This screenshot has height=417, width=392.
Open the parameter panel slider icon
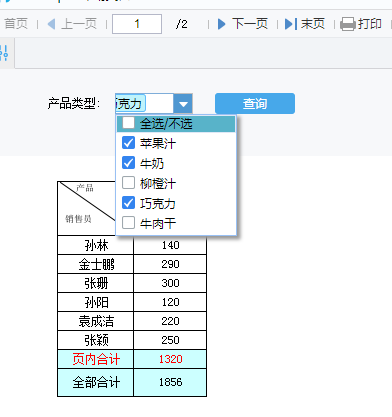[4, 53]
